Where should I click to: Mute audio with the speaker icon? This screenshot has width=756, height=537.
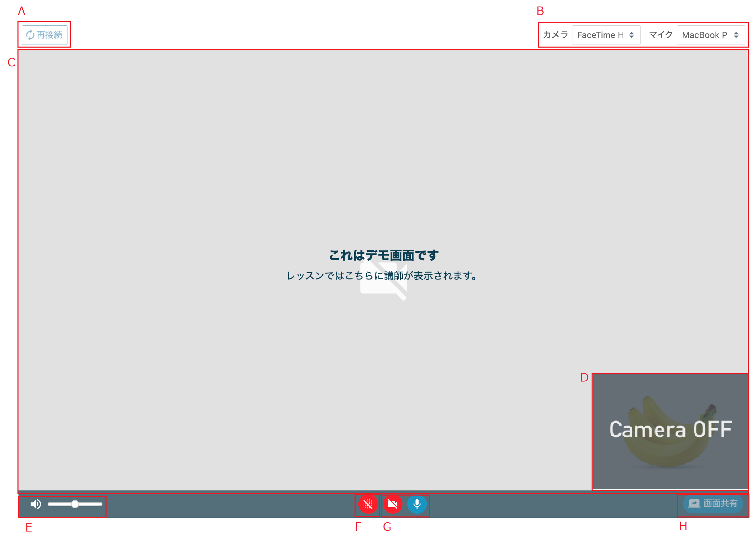(x=36, y=504)
